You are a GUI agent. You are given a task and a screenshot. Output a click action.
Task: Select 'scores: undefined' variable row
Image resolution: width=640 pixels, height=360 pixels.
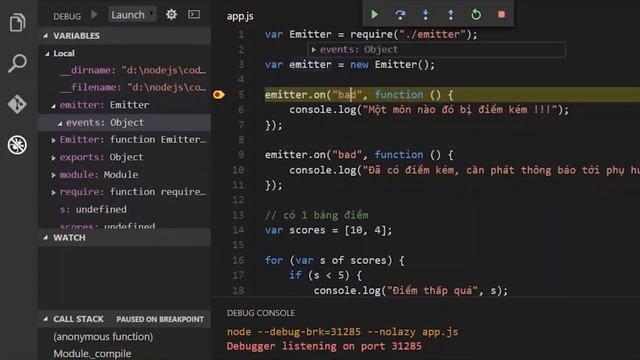click(124, 225)
